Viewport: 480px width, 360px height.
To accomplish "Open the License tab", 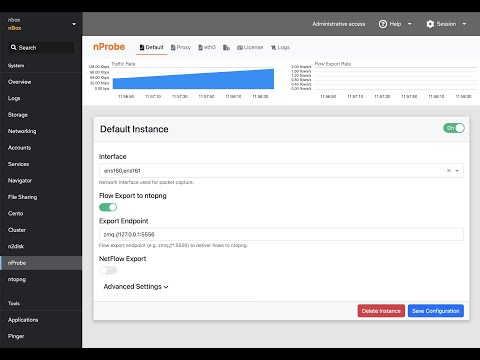I will [x=250, y=47].
